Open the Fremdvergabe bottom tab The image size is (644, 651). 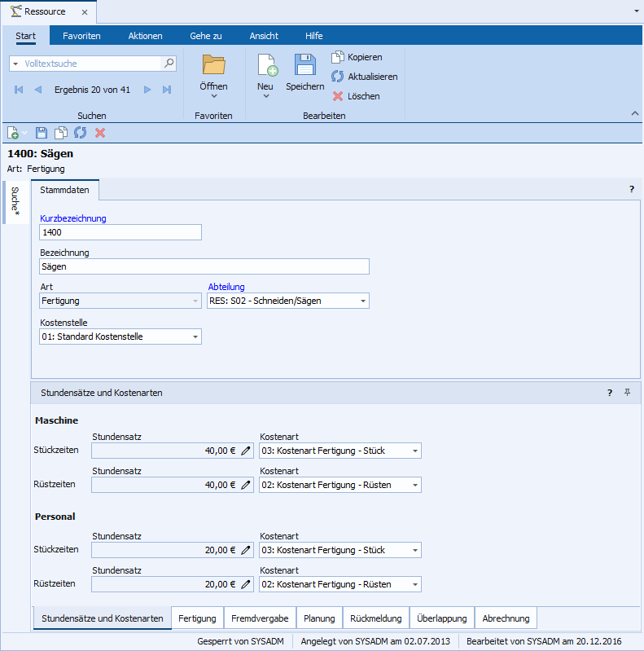(259, 618)
